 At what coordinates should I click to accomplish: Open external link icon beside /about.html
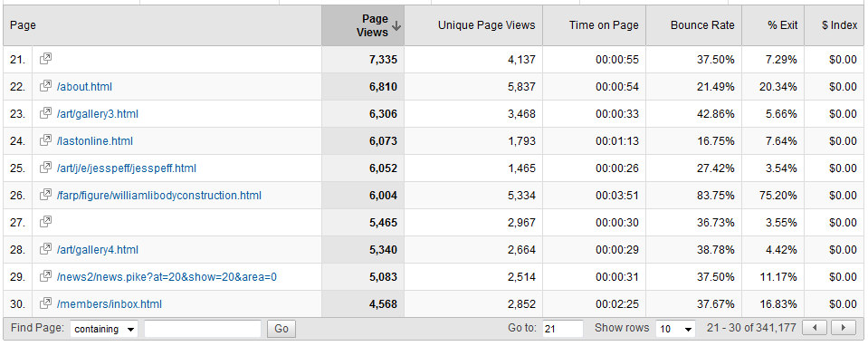46,86
